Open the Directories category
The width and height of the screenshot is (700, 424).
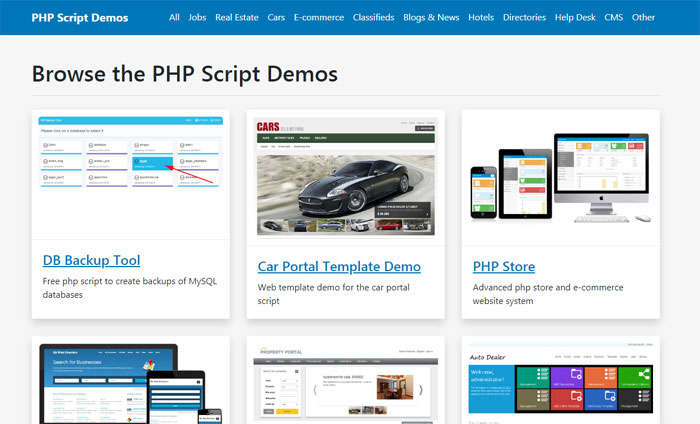click(x=524, y=17)
